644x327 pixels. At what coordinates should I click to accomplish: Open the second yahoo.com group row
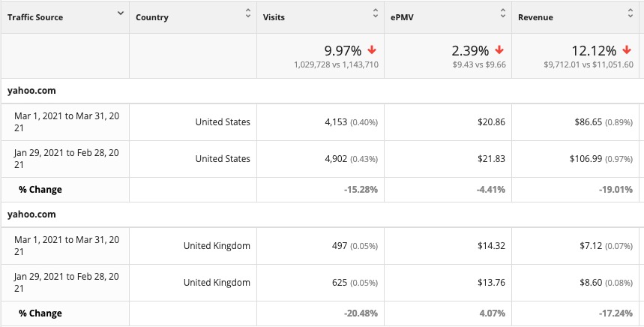pos(322,214)
